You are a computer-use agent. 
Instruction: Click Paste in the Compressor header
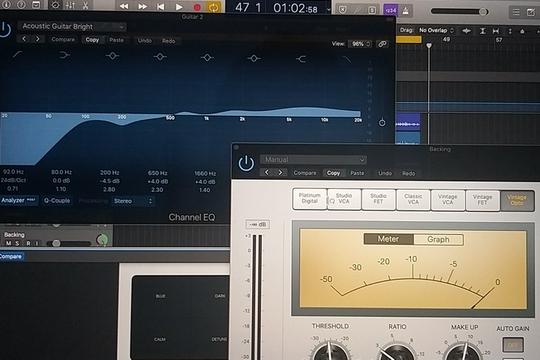tap(357, 173)
